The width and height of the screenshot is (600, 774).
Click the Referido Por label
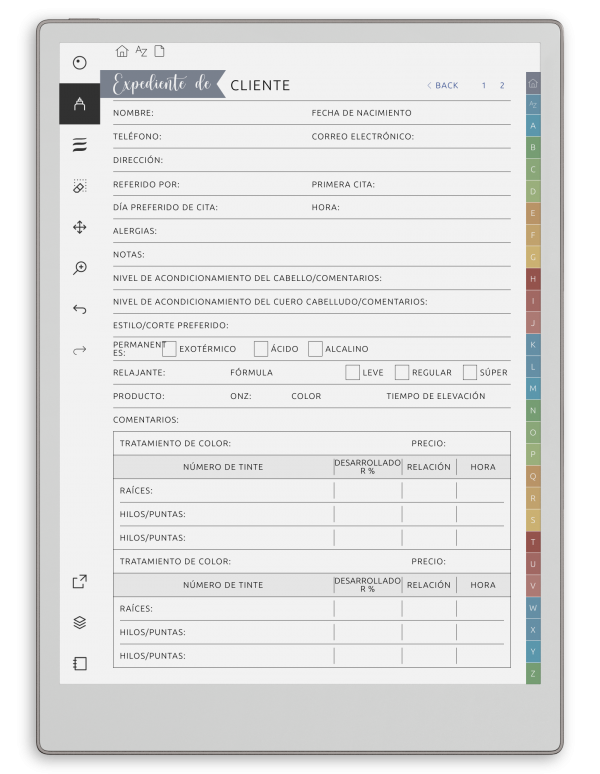point(146,185)
